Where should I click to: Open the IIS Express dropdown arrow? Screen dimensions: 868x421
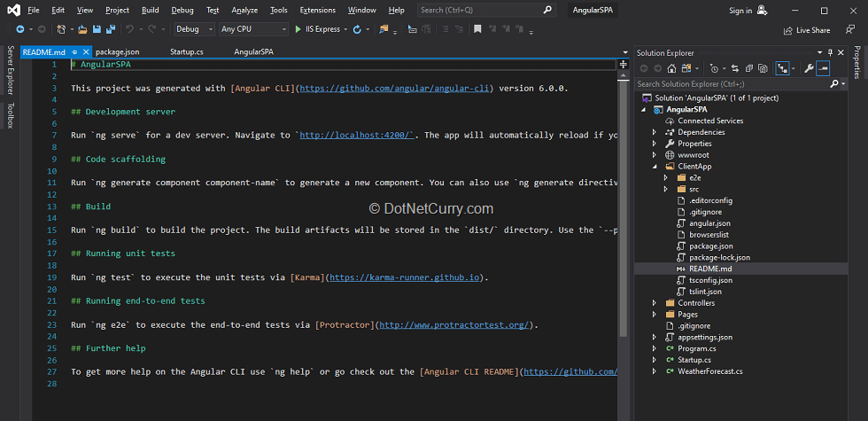click(x=346, y=29)
